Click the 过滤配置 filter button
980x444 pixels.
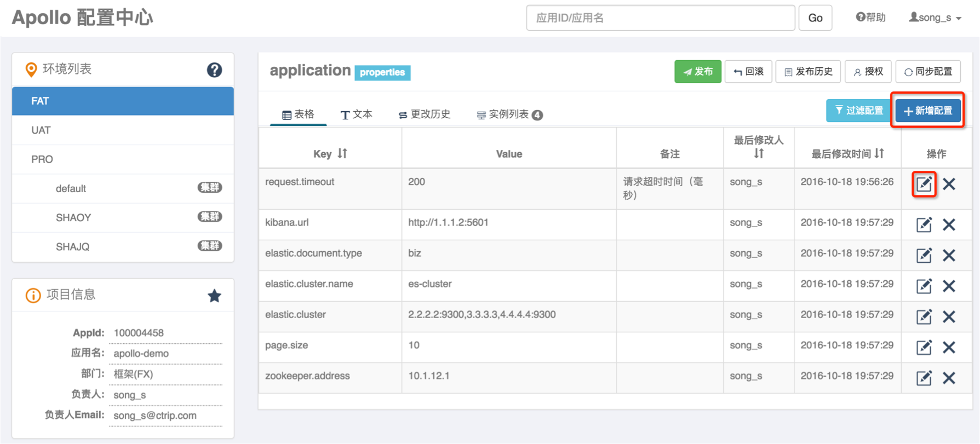click(858, 111)
